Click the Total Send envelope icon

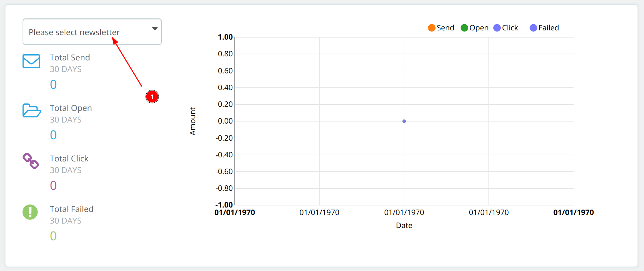pos(31,61)
